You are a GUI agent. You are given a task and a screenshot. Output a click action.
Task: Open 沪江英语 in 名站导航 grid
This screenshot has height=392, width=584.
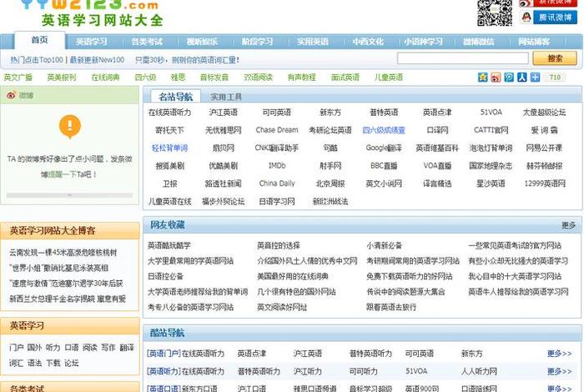223,113
